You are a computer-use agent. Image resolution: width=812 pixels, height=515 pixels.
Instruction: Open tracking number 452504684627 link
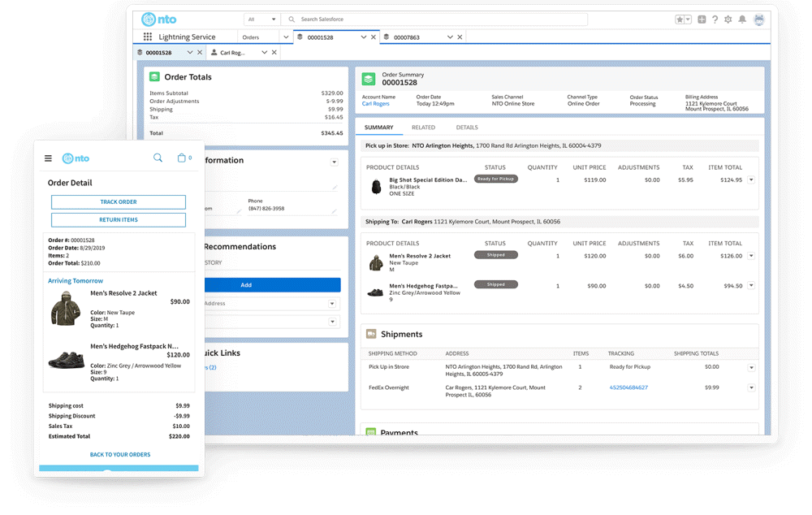point(628,387)
